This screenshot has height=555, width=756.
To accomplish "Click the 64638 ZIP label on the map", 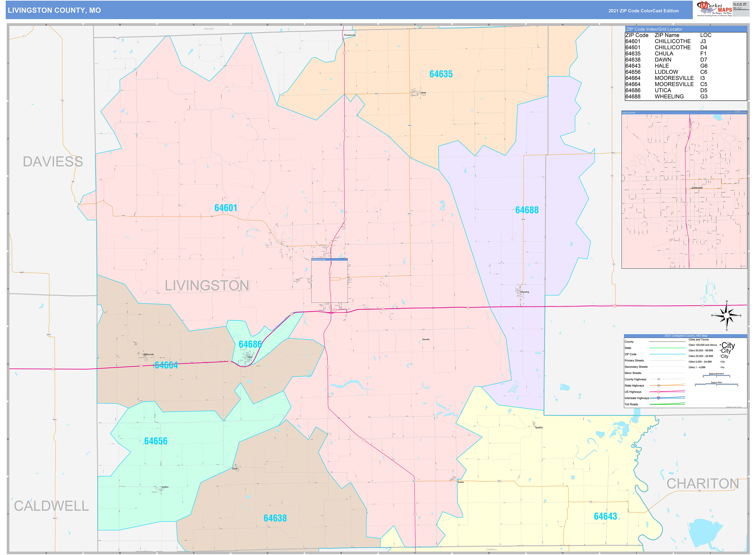I will pos(275,518).
